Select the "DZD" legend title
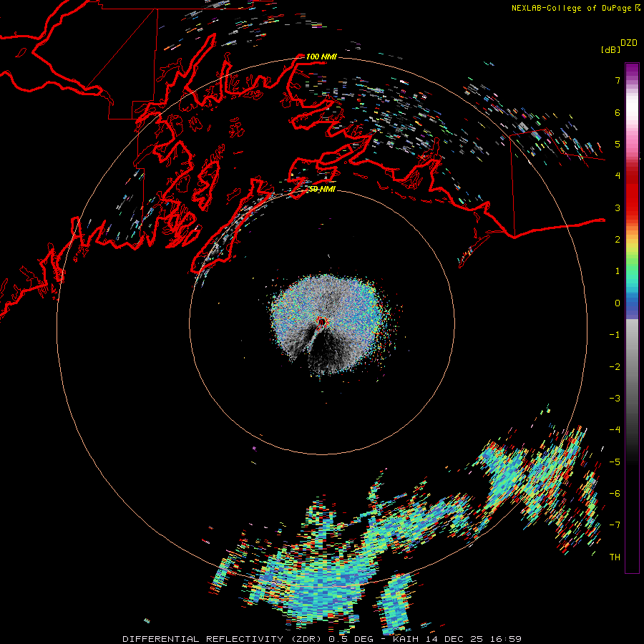 pos(629,43)
